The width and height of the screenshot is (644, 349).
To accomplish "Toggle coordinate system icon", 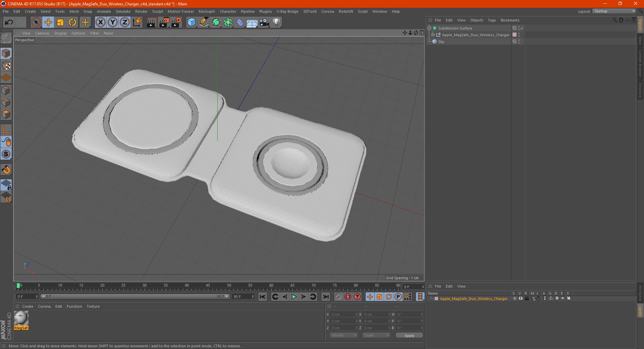I will click(x=137, y=22).
